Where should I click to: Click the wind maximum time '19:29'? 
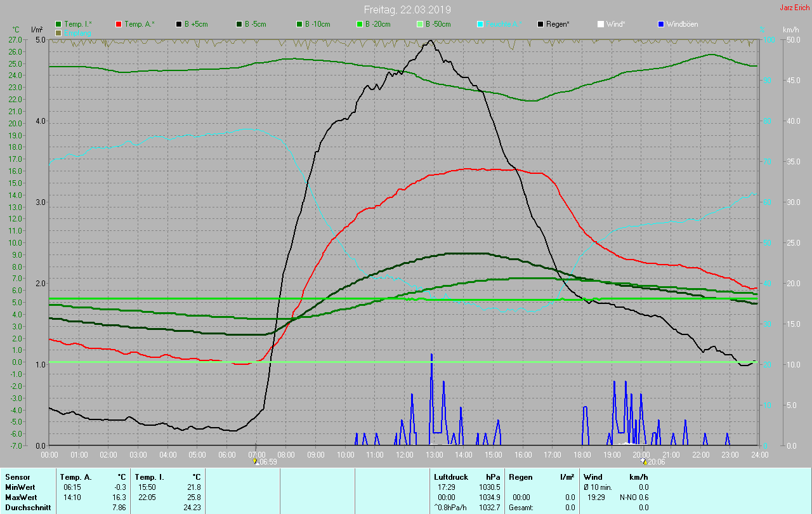click(x=596, y=498)
